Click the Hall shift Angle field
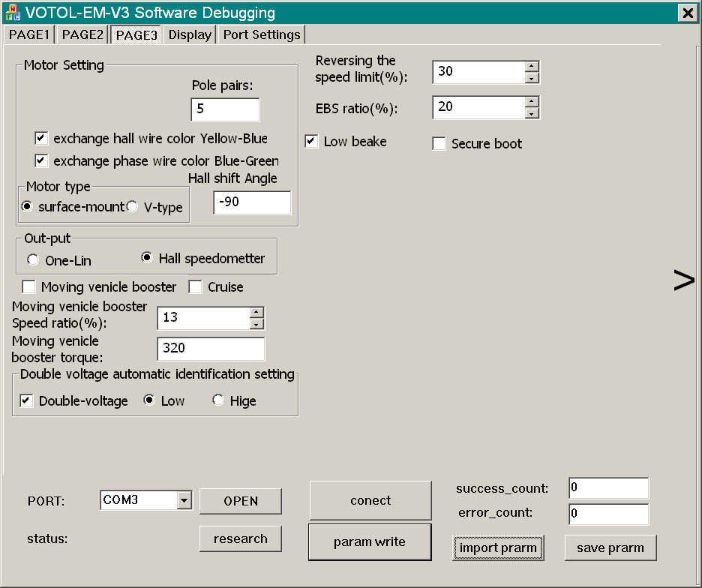This screenshot has width=702, height=588. point(251,202)
